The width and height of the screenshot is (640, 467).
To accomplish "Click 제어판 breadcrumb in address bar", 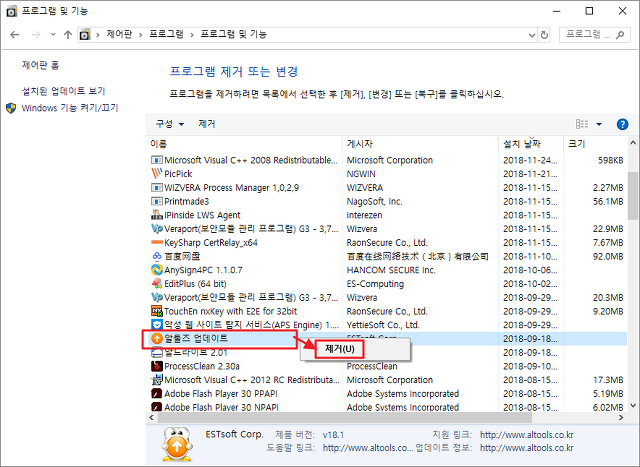I will tap(119, 35).
